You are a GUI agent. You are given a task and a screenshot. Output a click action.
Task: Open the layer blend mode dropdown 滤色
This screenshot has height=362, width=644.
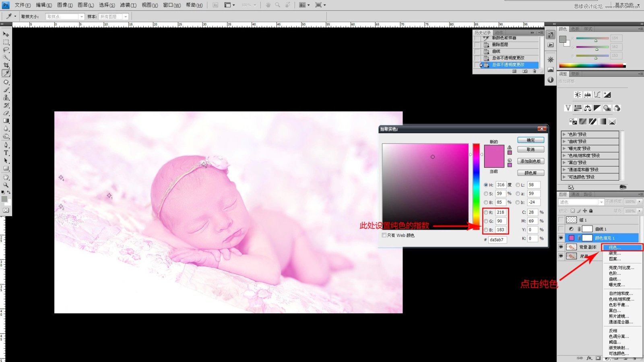coord(581,202)
